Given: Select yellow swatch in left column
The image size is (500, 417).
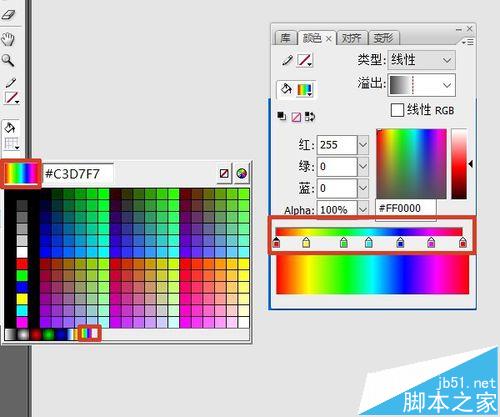Looking at the screenshot, I should click(22, 299).
